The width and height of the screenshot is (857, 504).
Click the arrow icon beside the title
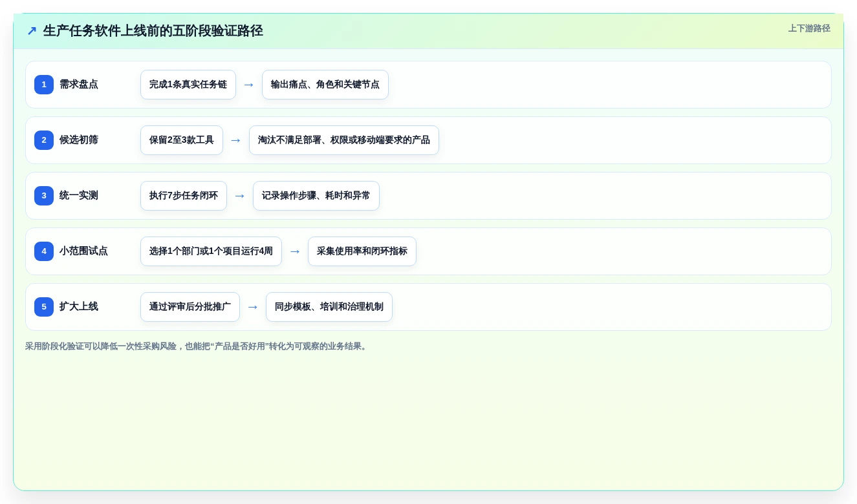(x=32, y=31)
